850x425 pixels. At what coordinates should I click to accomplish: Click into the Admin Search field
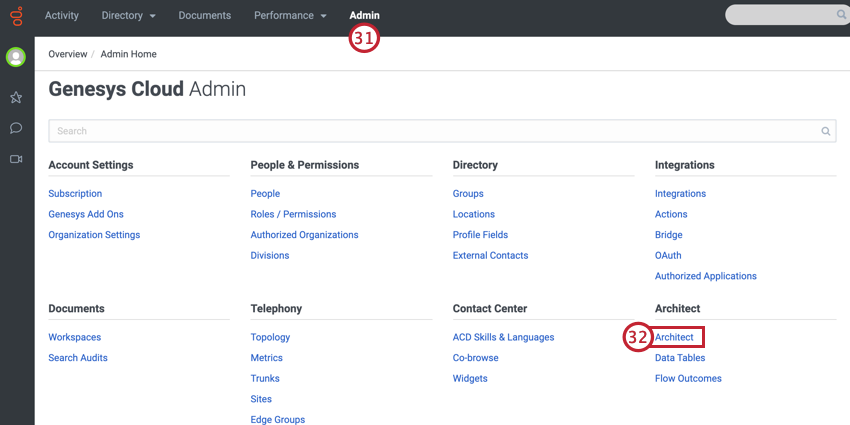pyautogui.click(x=442, y=131)
